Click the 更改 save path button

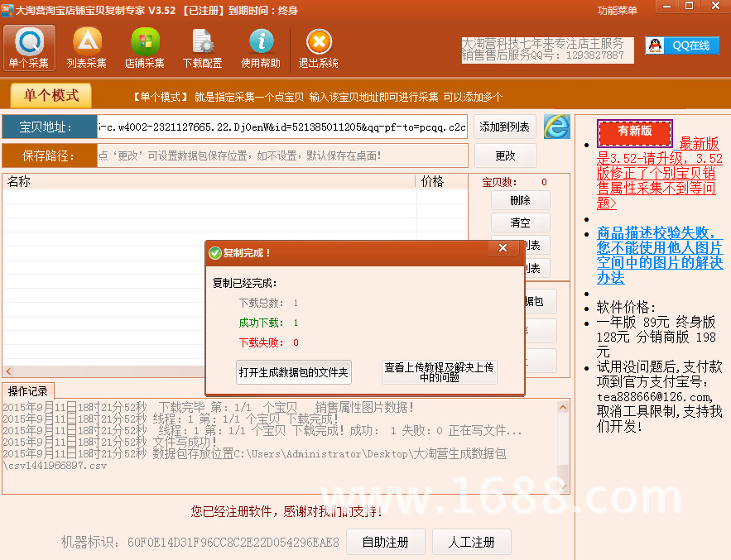click(505, 156)
